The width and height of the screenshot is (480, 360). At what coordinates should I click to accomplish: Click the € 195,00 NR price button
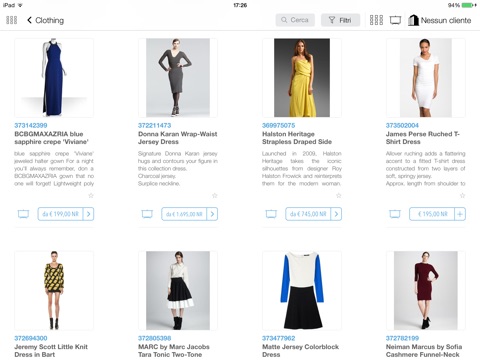click(432, 214)
